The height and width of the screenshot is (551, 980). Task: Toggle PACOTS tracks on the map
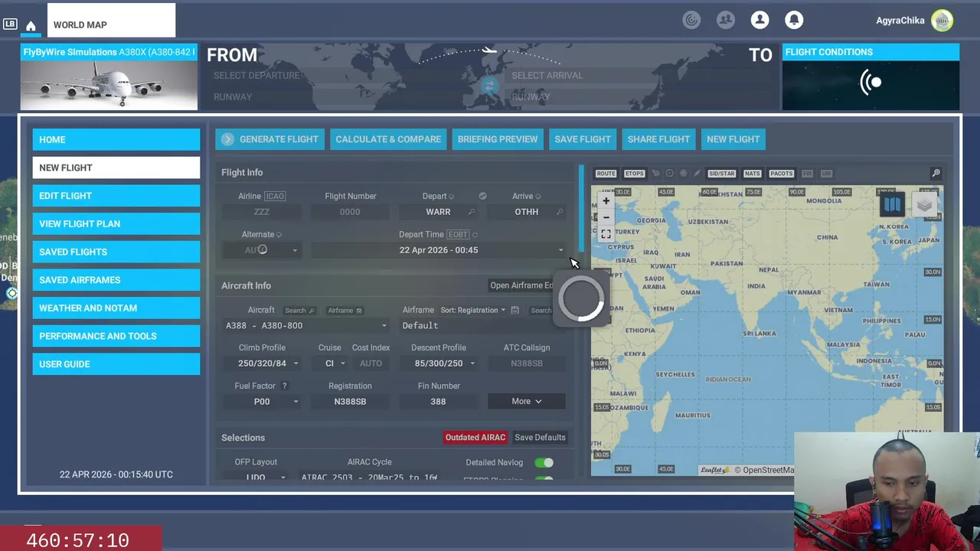click(x=781, y=174)
